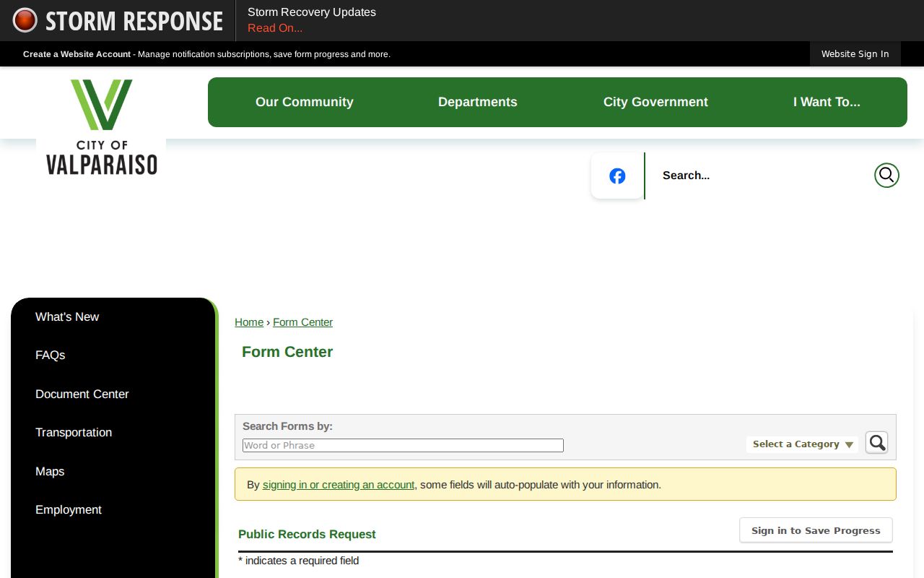Screen dimensions: 924x578
Task: Click the red Storm Response alert icon
Action: click(25, 20)
